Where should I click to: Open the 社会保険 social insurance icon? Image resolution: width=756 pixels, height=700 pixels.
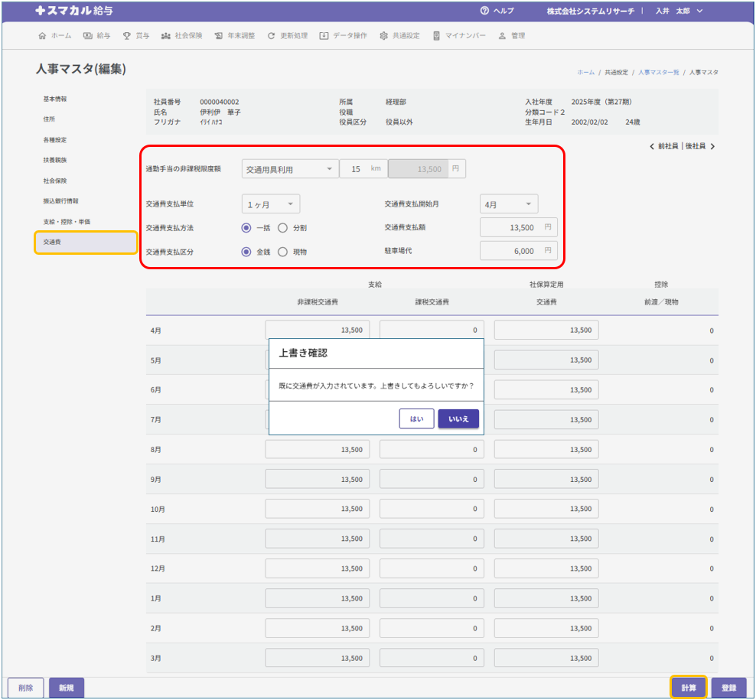(166, 36)
